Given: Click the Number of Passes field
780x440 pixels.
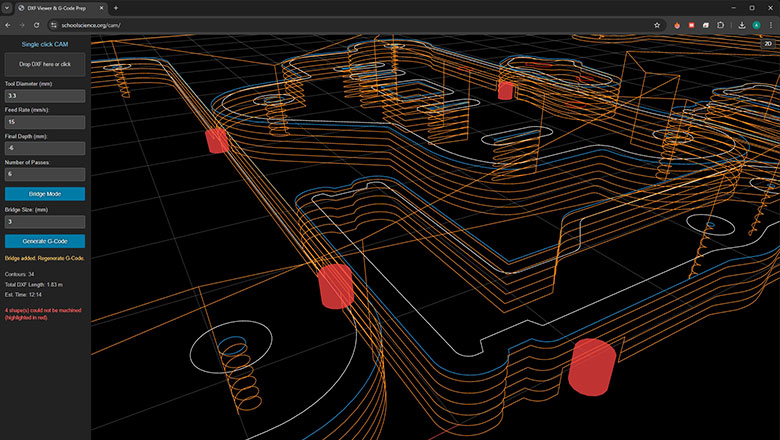Looking at the screenshot, I should coord(45,174).
